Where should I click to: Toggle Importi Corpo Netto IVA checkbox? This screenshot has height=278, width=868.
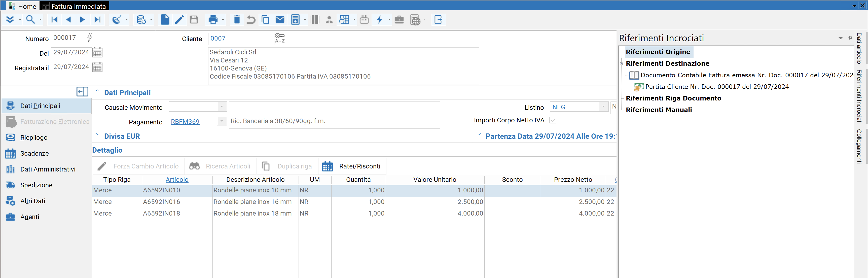tap(553, 120)
